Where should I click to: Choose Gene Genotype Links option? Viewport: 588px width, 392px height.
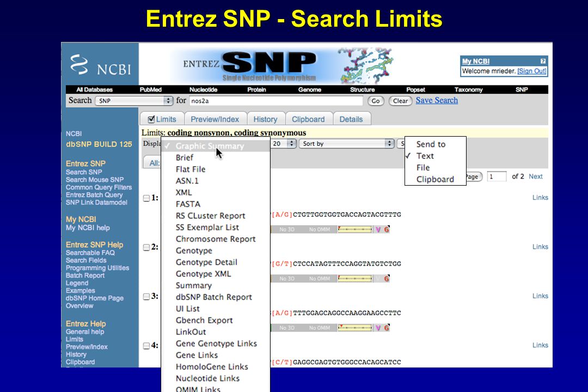216,344
